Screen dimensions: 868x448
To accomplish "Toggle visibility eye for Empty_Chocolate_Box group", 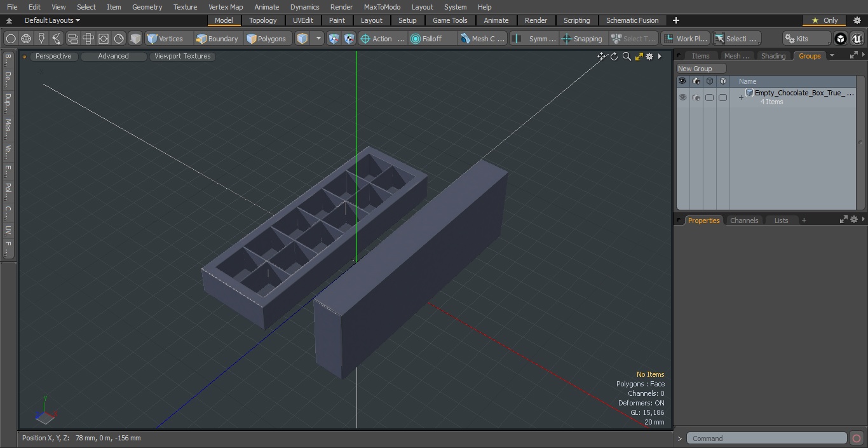I will pyautogui.click(x=682, y=97).
